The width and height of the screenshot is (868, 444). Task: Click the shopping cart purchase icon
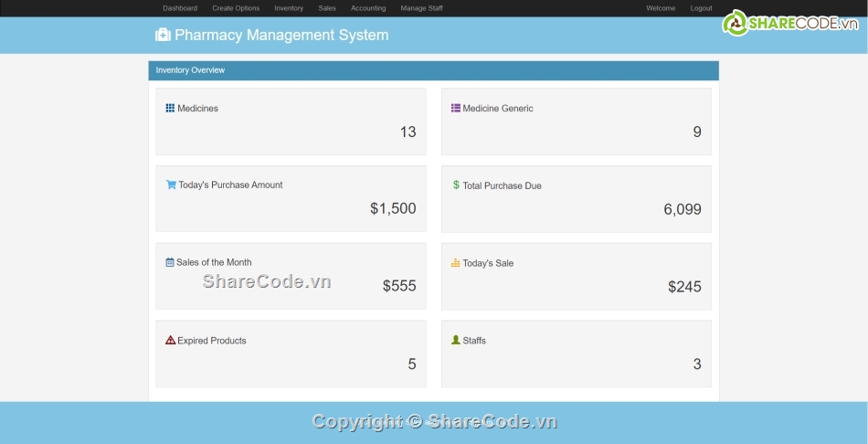pyautogui.click(x=171, y=185)
